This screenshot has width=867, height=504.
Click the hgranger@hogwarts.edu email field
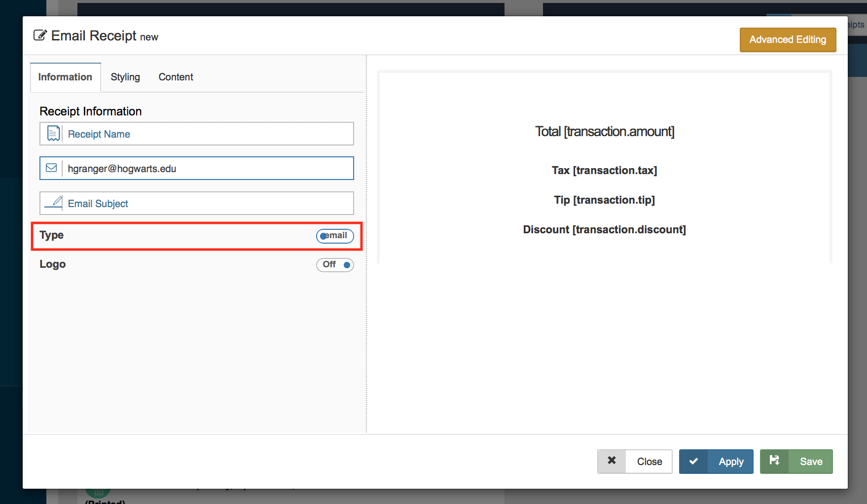pos(207,169)
